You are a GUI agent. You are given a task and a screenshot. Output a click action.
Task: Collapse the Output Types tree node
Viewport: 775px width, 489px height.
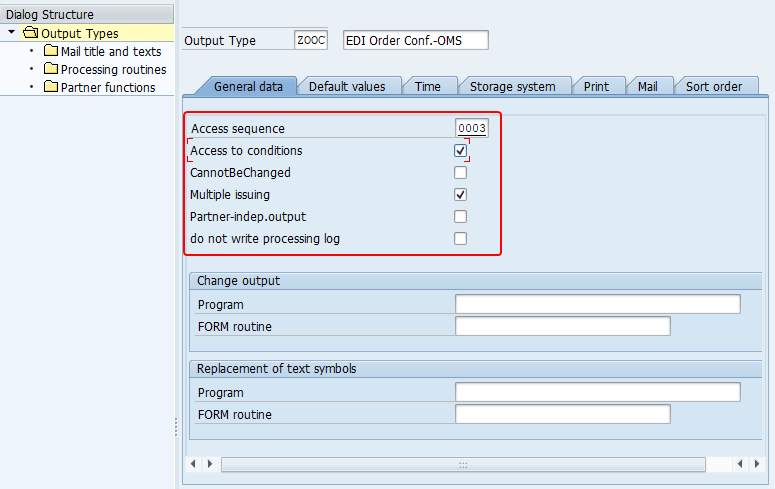(11, 33)
